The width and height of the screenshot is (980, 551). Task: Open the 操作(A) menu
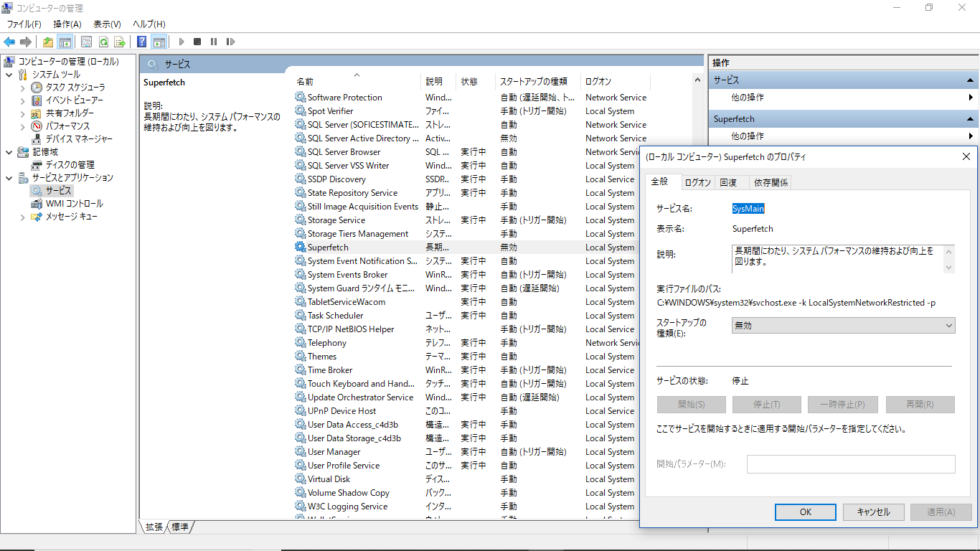[x=67, y=24]
